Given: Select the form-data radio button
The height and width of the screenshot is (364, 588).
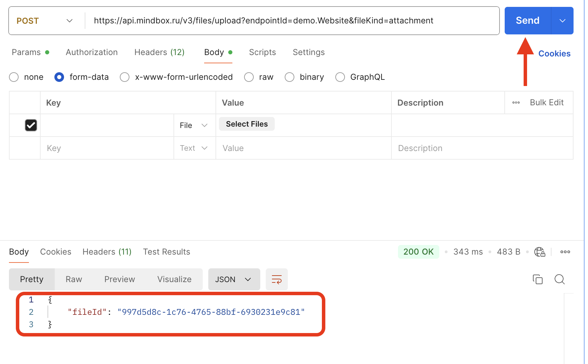Looking at the screenshot, I should tap(59, 77).
